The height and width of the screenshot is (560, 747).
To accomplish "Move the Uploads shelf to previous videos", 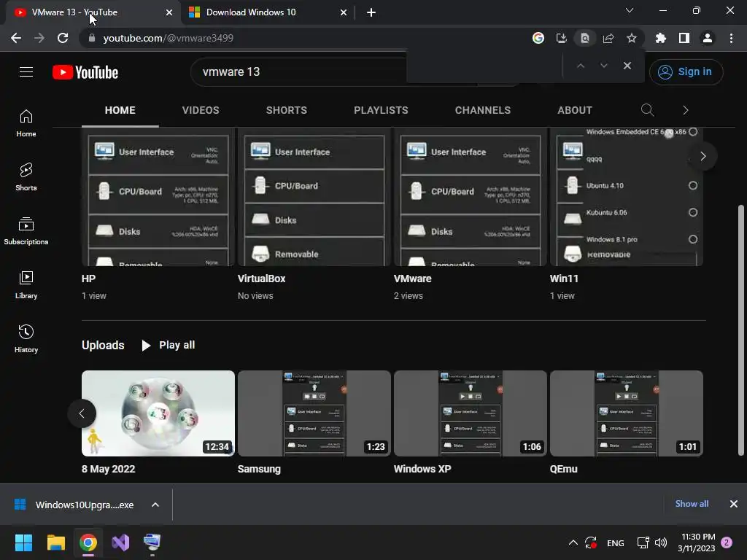I will coord(82,413).
